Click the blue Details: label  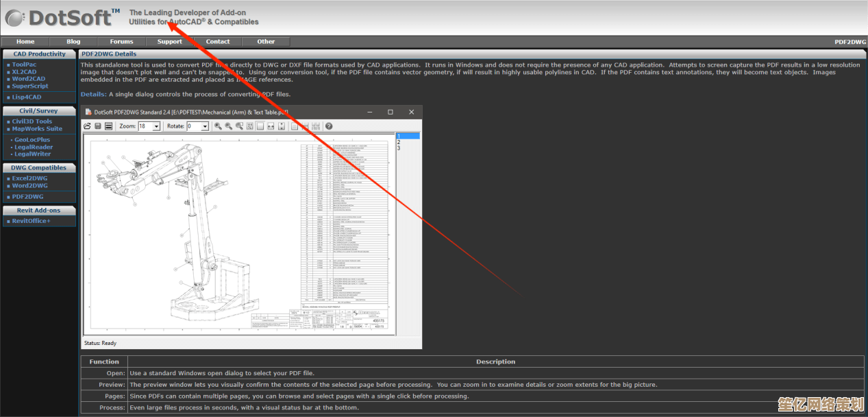pyautogui.click(x=93, y=95)
